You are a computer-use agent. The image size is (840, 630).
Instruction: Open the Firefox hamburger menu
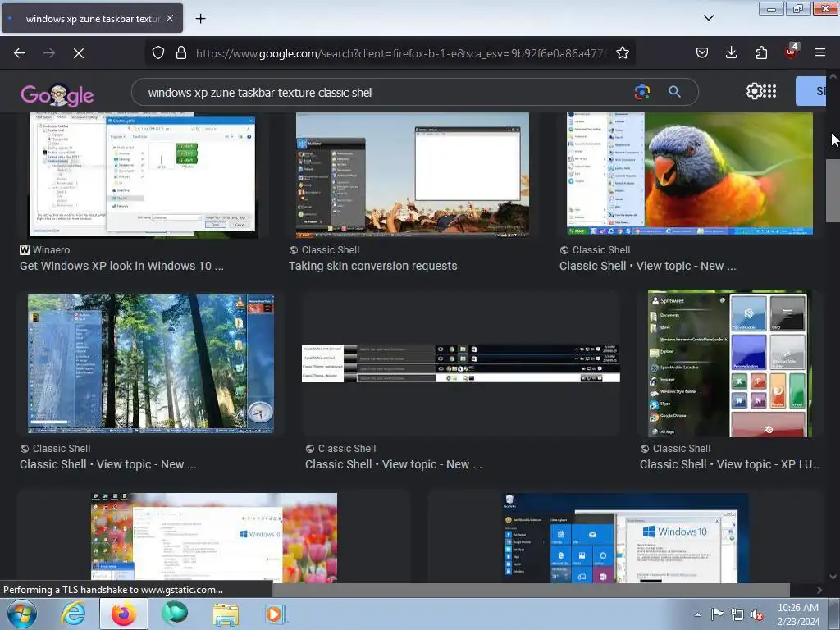pyautogui.click(x=820, y=52)
